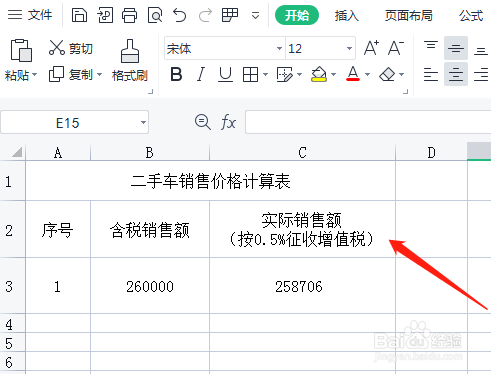Click the table style icon in quick access
Image resolution: width=491 pixels, height=374 pixels.
pyautogui.click(x=230, y=15)
